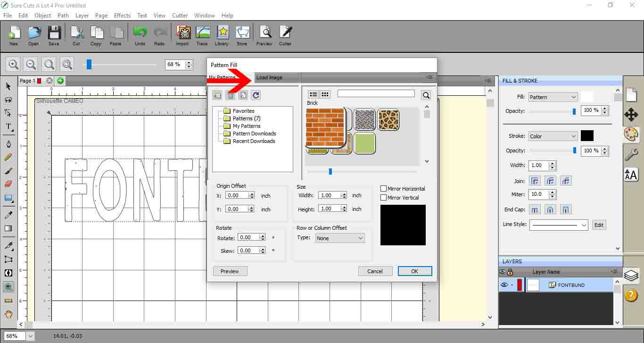Open the Trace image tool
Image resolution: width=644 pixels, height=343 pixels.
click(x=202, y=35)
